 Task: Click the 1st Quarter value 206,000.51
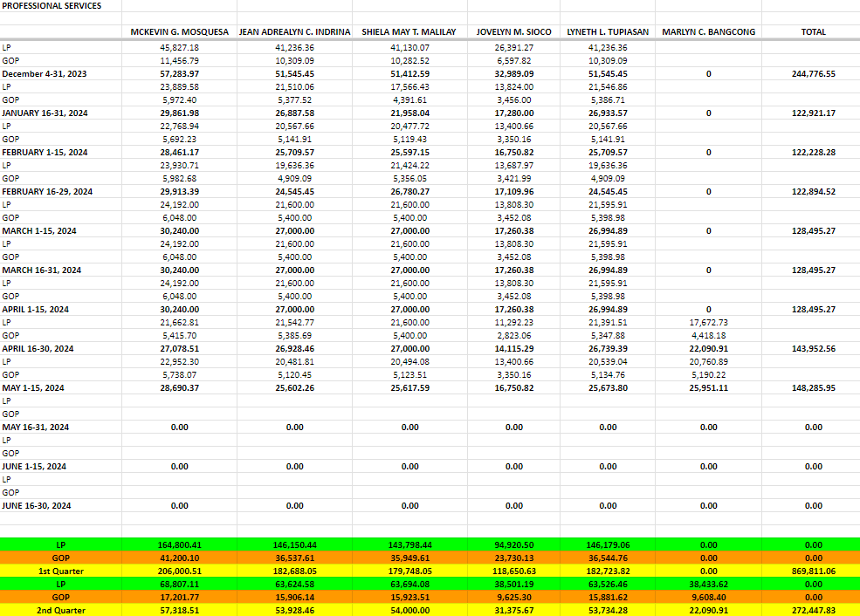179,571
